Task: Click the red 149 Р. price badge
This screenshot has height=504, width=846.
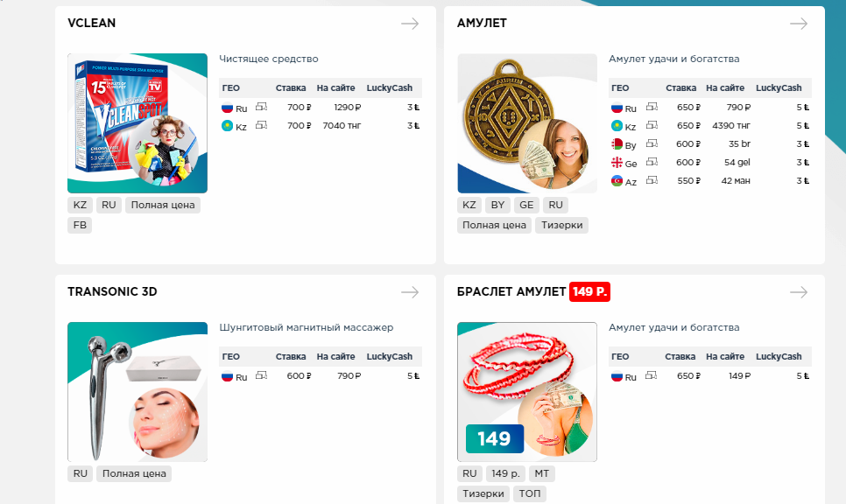Action: [x=589, y=291]
